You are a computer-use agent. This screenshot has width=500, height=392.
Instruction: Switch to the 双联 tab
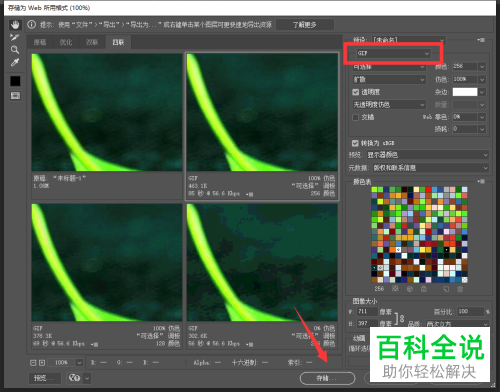point(92,42)
